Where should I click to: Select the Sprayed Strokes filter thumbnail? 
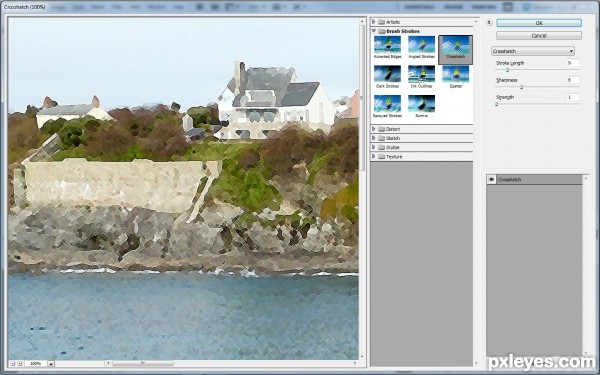point(387,103)
